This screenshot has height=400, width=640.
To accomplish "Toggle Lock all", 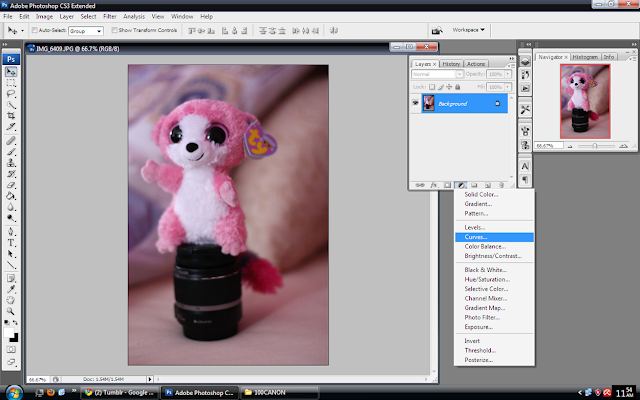I will point(458,87).
